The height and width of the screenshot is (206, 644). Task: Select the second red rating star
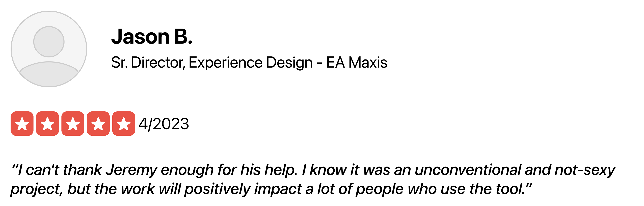pyautogui.click(x=47, y=123)
